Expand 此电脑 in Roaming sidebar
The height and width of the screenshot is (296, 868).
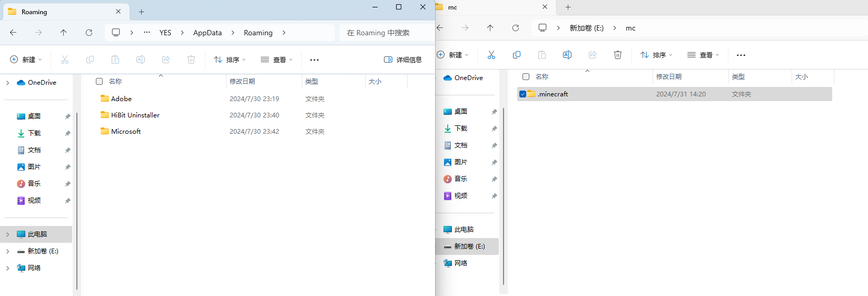pos(7,234)
